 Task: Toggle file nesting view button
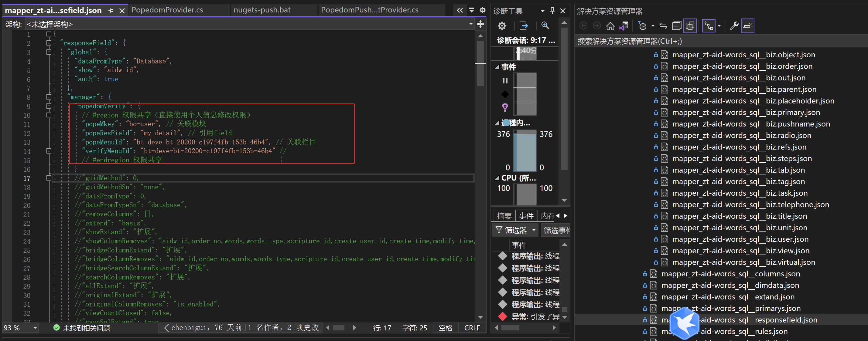[709, 26]
